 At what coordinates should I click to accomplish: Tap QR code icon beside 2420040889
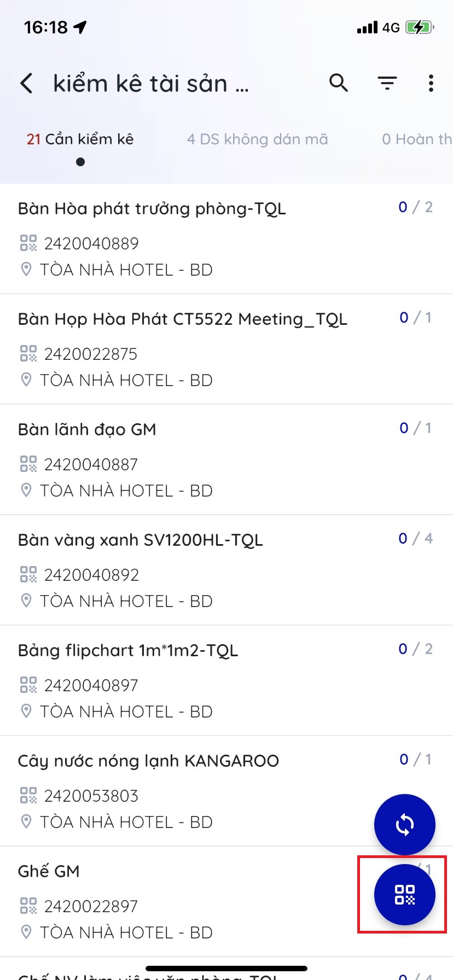(28, 243)
